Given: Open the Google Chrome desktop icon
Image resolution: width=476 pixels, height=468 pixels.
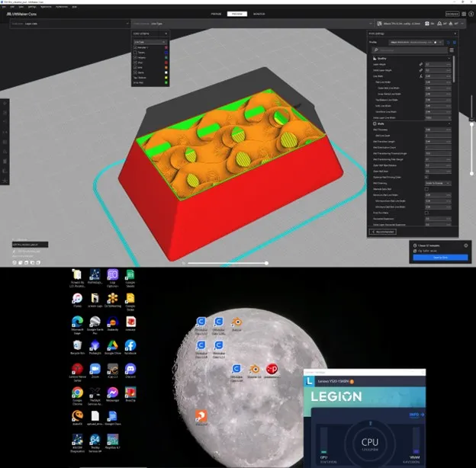Looking at the screenshot, I should point(77,396).
